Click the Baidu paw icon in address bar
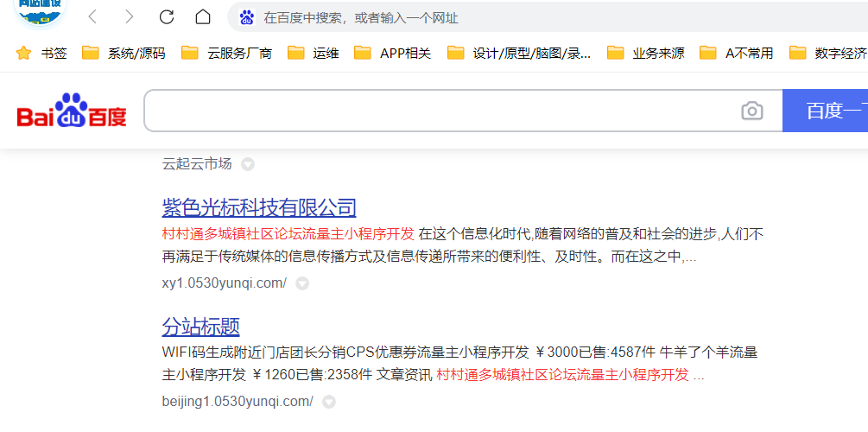This screenshot has height=432, width=868. 247,17
